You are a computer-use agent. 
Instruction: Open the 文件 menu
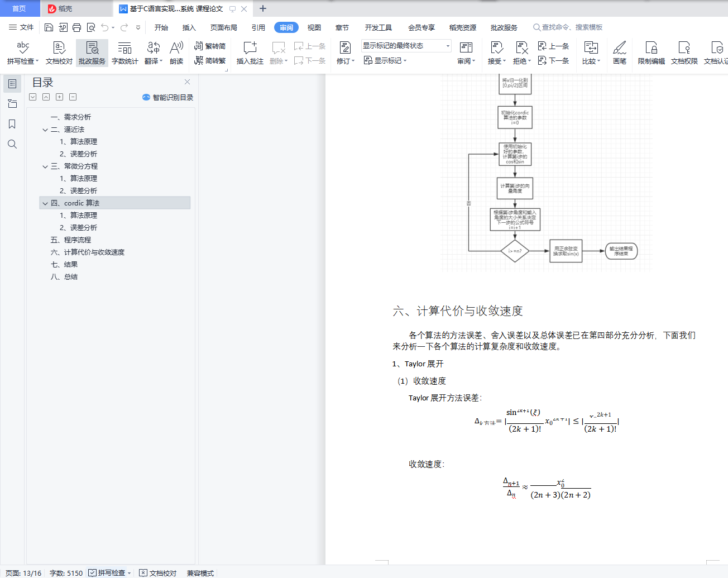point(21,27)
